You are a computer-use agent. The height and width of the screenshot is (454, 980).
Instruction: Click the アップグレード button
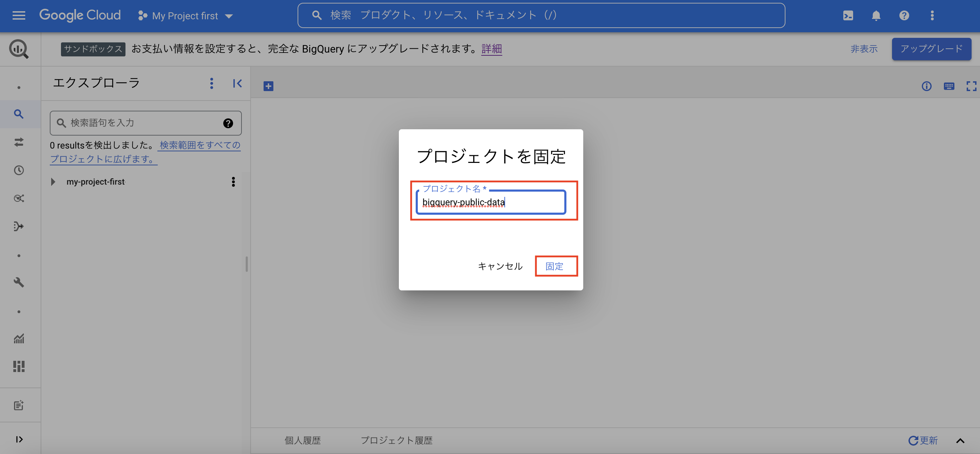coord(931,49)
